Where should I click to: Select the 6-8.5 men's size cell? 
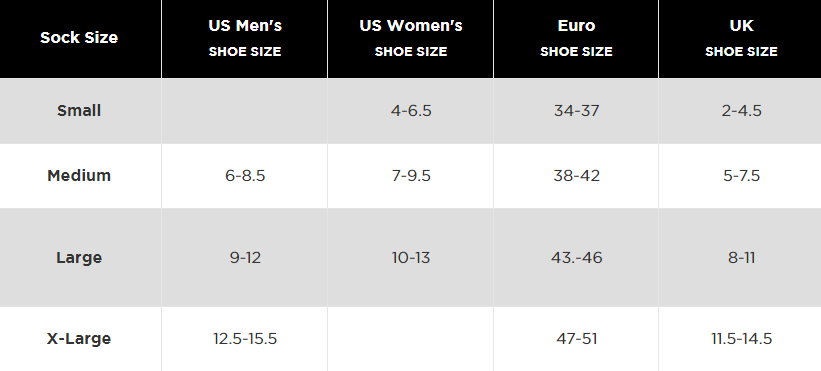coord(245,175)
